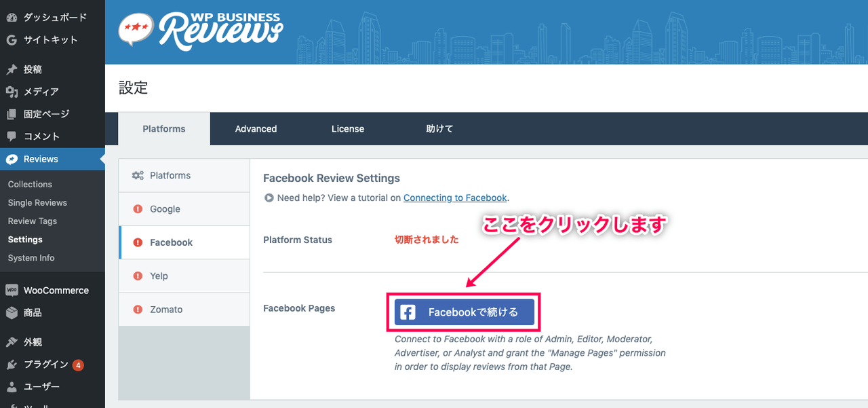Open the License tab
The width and height of the screenshot is (868, 408).
pyautogui.click(x=348, y=129)
